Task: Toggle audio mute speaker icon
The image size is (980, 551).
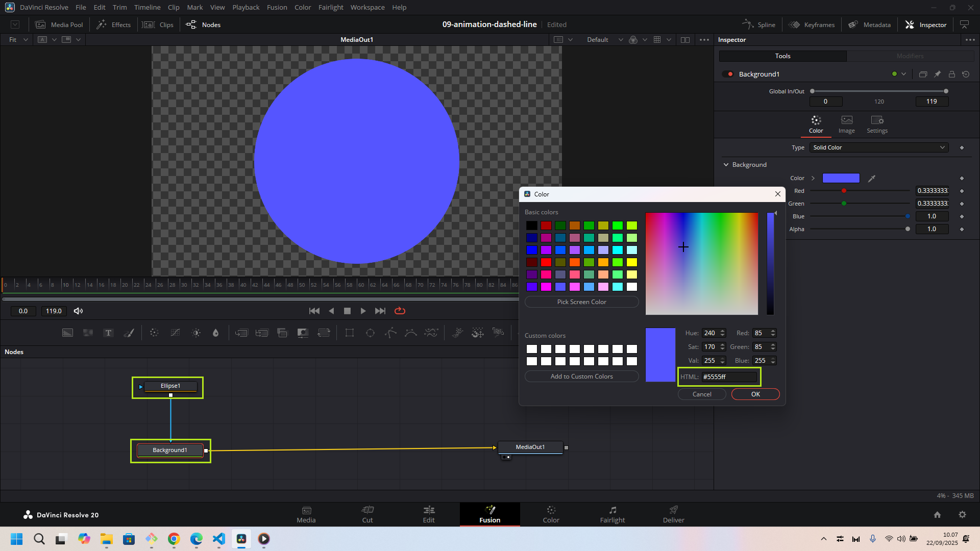Action: point(78,311)
